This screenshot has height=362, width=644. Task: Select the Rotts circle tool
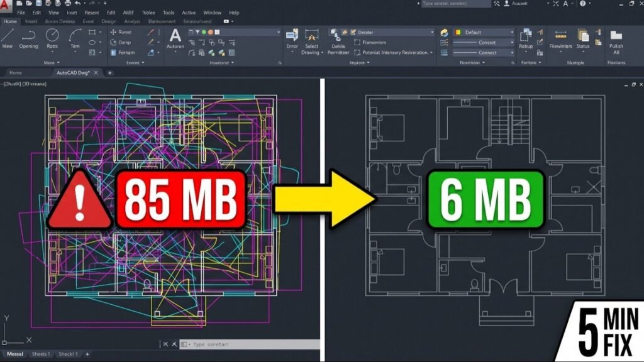click(52, 39)
